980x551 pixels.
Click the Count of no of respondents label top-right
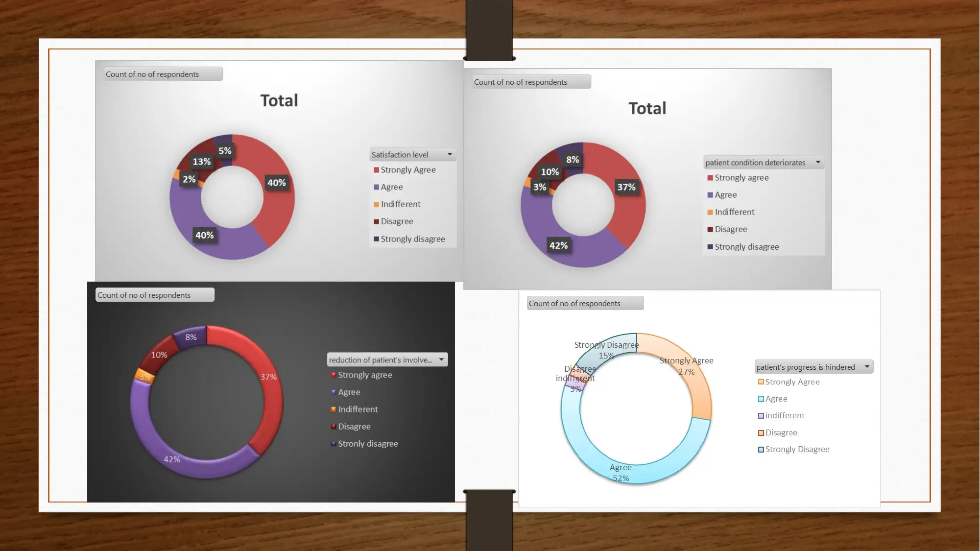[529, 81]
